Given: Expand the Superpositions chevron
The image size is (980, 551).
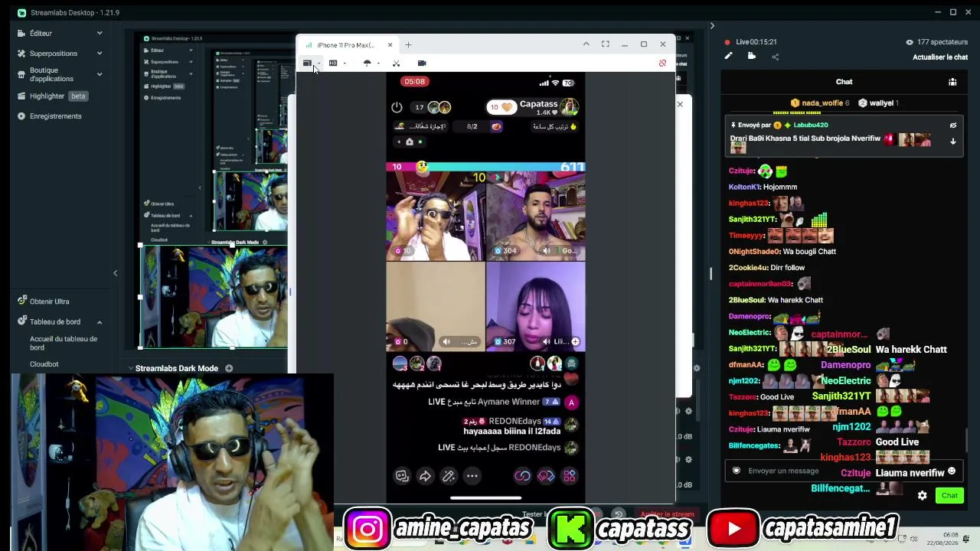Looking at the screenshot, I should (x=100, y=54).
